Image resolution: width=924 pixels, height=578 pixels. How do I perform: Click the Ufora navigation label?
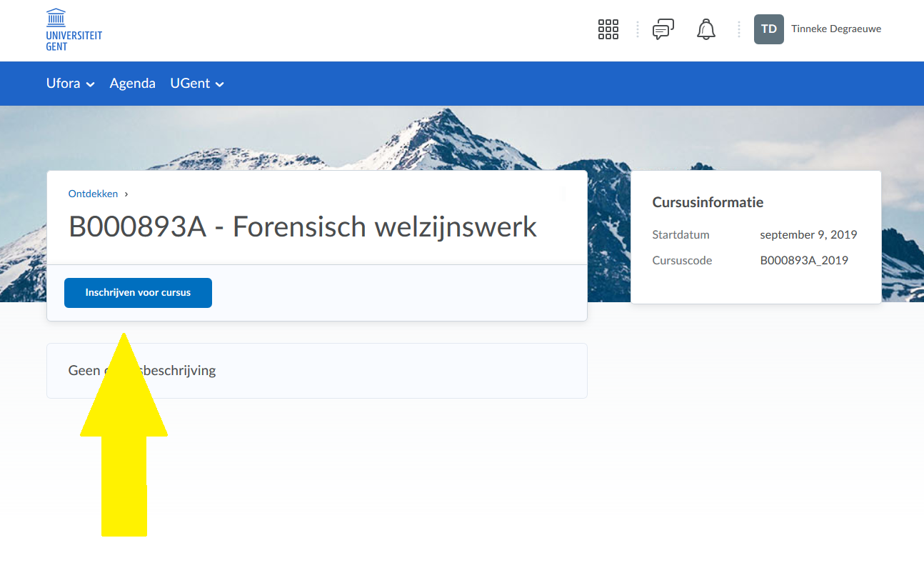point(63,84)
